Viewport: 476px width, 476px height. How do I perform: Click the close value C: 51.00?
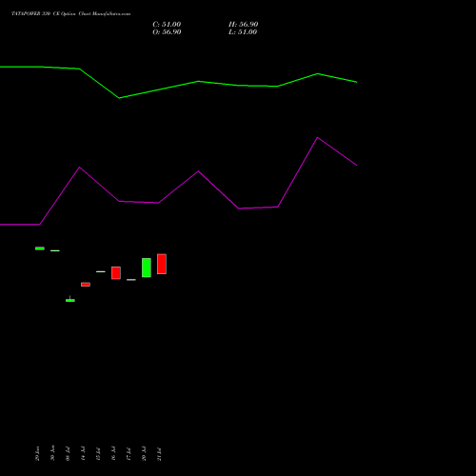click(x=167, y=25)
